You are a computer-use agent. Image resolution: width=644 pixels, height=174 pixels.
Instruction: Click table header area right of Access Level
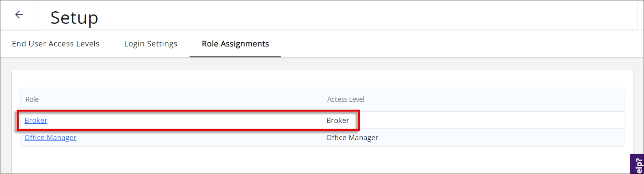tap(488, 99)
